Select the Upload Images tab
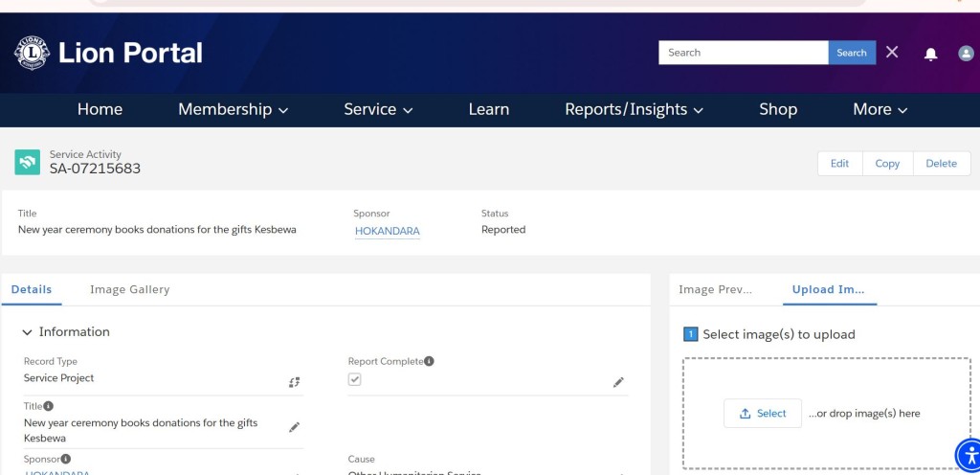The image size is (980, 475). [x=829, y=289]
